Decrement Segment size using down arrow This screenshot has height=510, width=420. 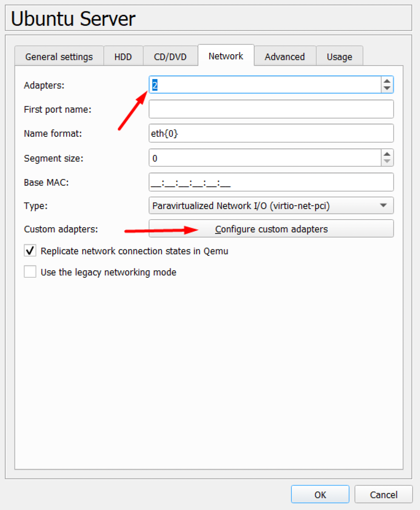click(387, 161)
